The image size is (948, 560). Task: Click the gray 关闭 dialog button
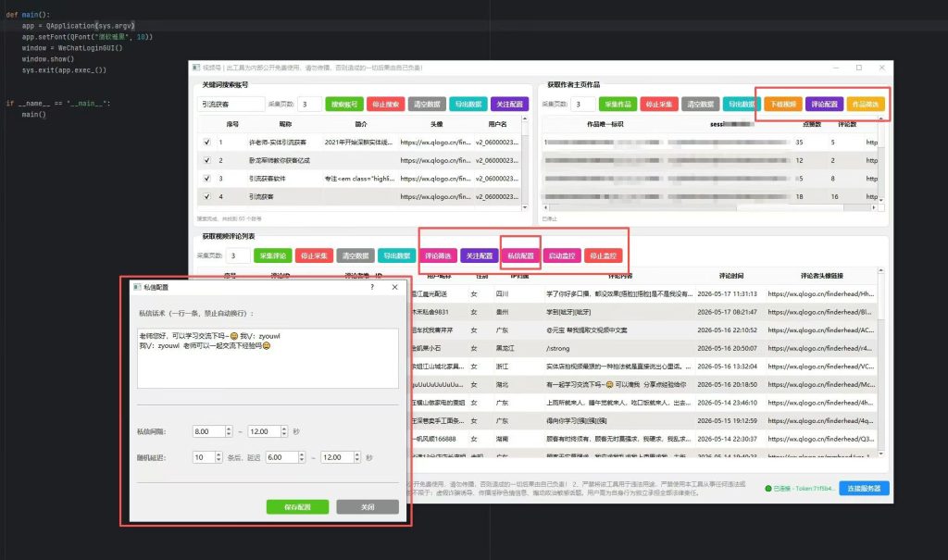[368, 507]
